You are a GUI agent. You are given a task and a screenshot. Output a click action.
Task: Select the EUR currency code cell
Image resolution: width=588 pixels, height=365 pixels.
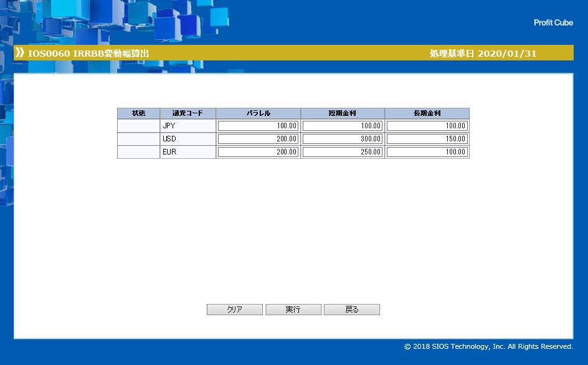(188, 152)
